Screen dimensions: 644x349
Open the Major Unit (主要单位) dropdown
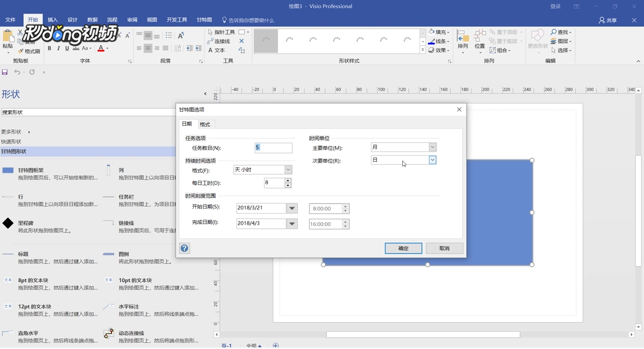(x=433, y=147)
